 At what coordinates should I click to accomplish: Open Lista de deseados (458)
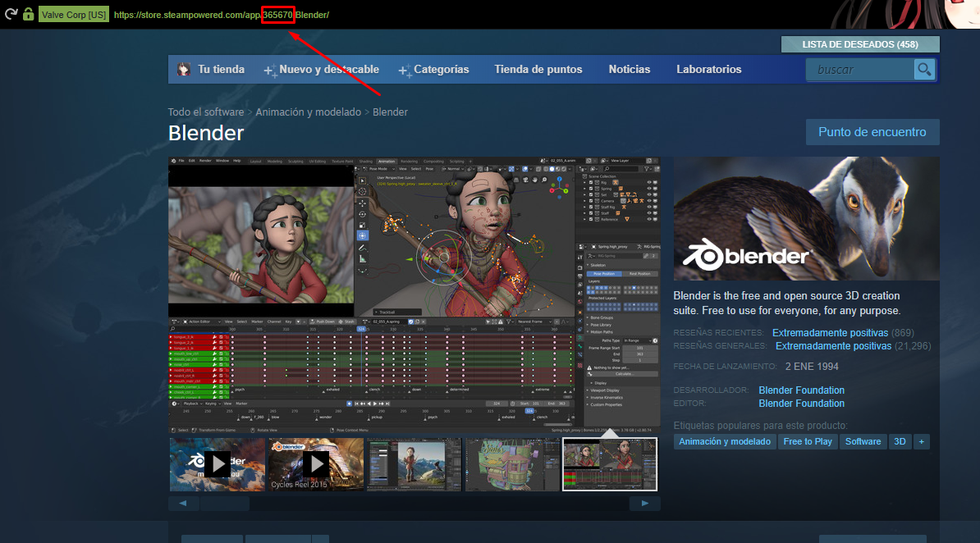(860, 44)
